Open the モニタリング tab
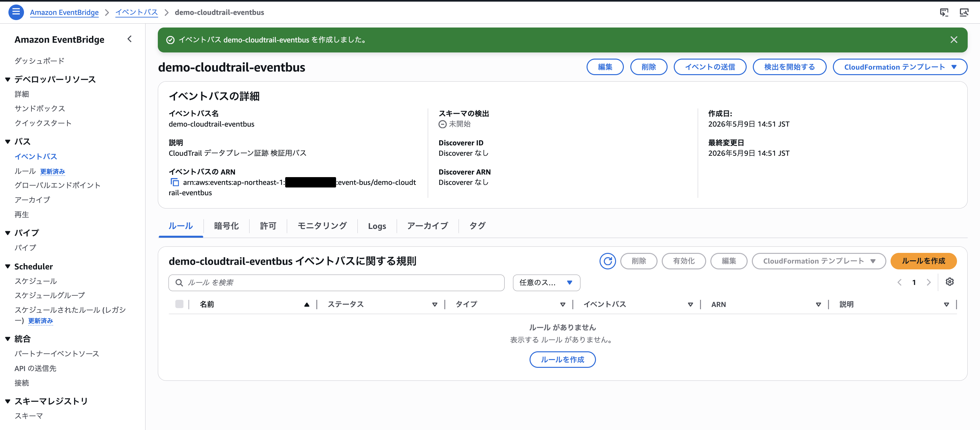Image resolution: width=980 pixels, height=430 pixels. (322, 226)
